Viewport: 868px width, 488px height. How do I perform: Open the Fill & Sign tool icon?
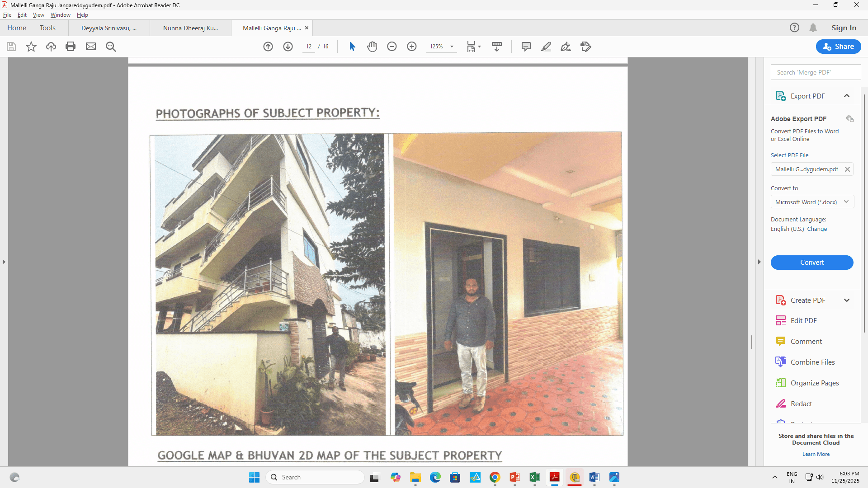(x=566, y=47)
